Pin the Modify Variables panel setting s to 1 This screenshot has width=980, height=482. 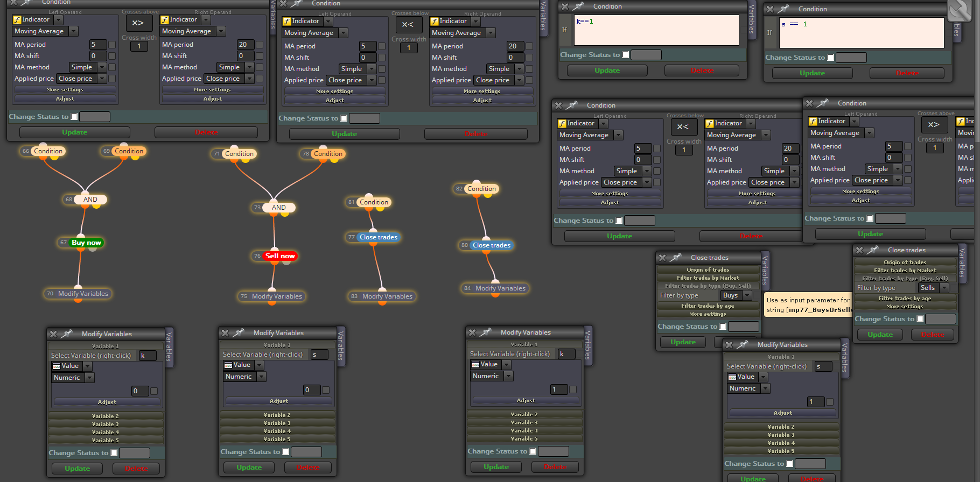coord(742,345)
